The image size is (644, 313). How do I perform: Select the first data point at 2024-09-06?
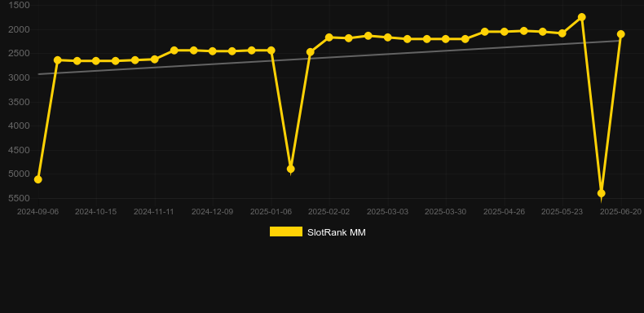37,179
